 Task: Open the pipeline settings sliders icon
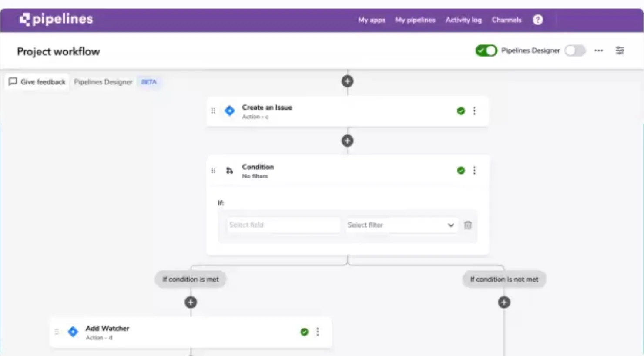click(620, 50)
